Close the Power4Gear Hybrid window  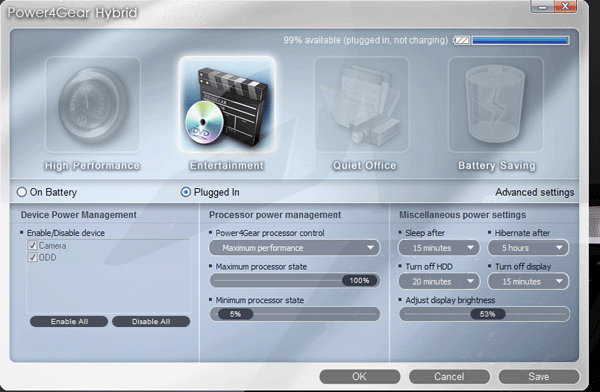tap(565, 7)
